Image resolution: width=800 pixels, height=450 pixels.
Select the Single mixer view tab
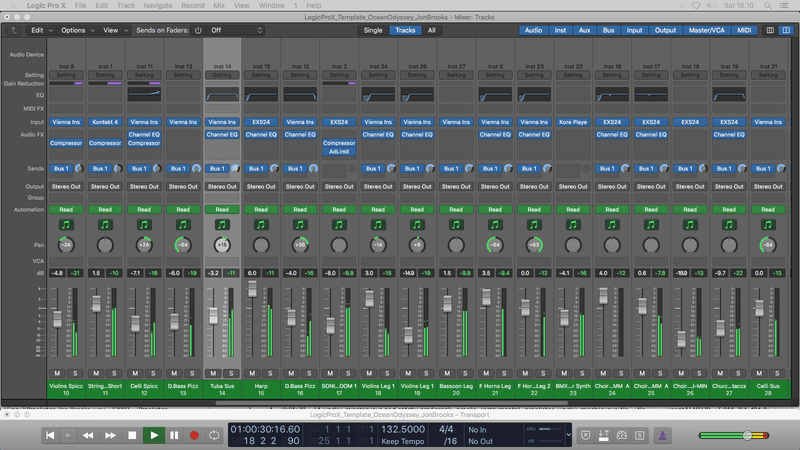pos(373,30)
